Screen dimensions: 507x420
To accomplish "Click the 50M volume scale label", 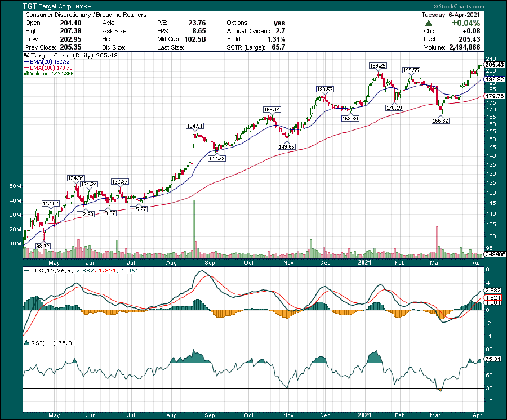I will point(15,186).
